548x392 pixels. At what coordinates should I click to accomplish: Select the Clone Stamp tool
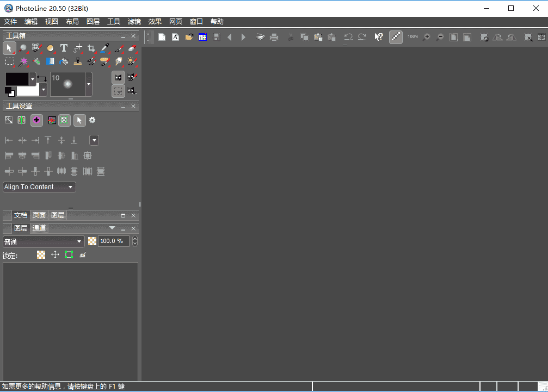pyautogui.click(x=78, y=61)
